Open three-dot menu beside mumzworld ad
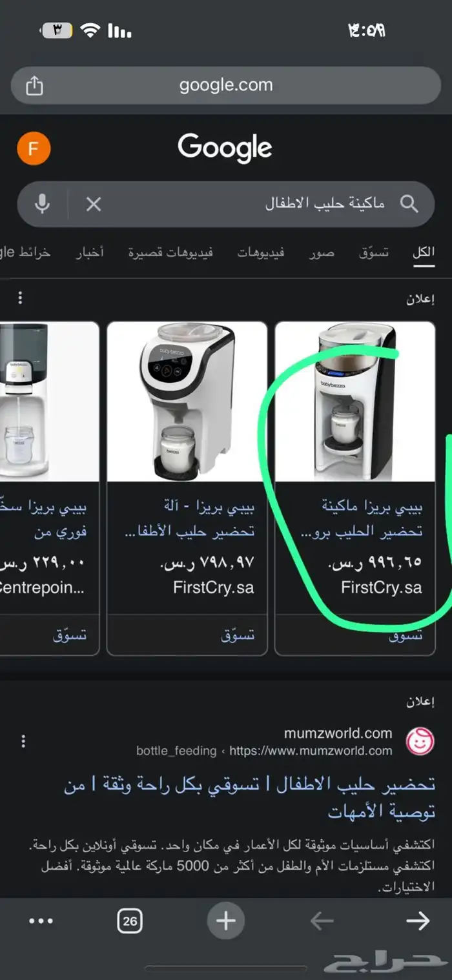 pos(24,740)
